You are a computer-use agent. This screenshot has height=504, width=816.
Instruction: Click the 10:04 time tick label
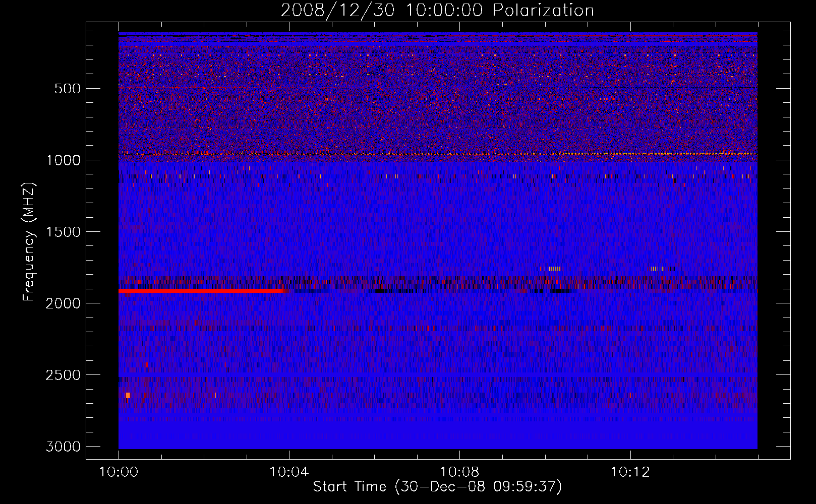[289, 472]
